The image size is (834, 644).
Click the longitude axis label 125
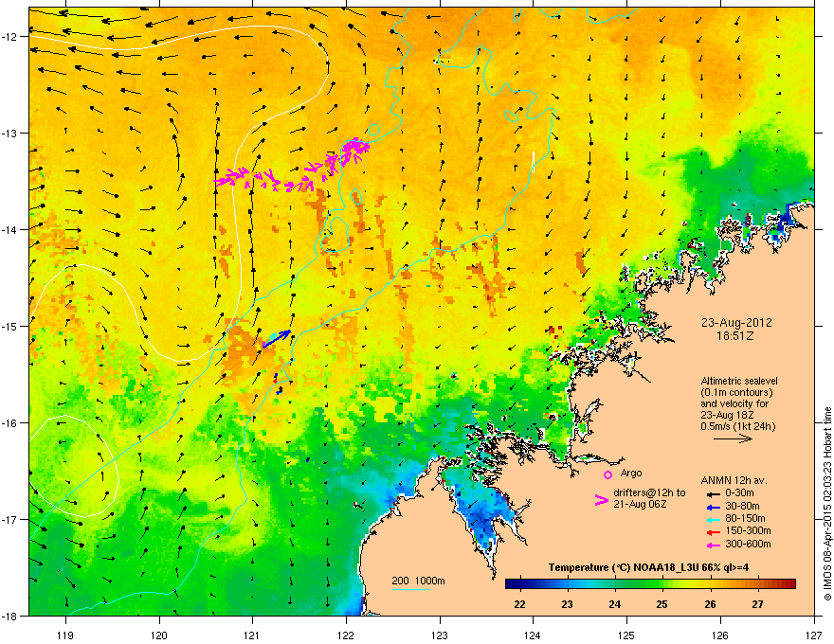(626, 635)
